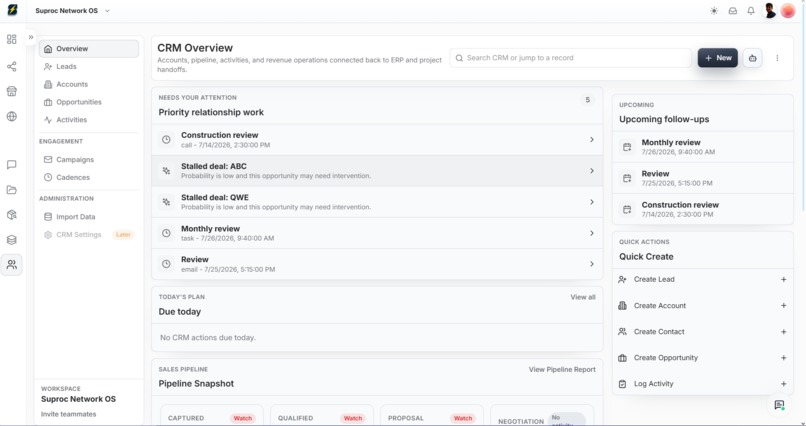Click calendar icon beside upcoming Construction review
Viewport: 806px width, 426px height.
click(627, 210)
